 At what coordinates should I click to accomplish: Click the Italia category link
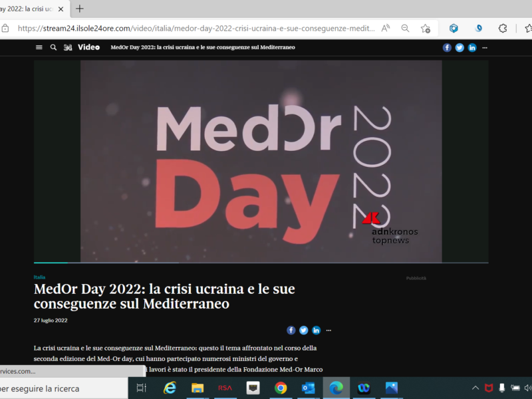(x=39, y=277)
